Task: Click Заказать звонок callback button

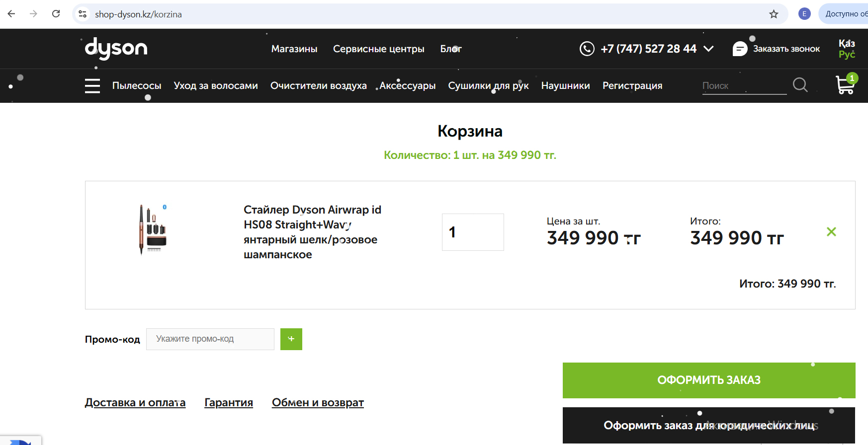Action: pos(777,49)
